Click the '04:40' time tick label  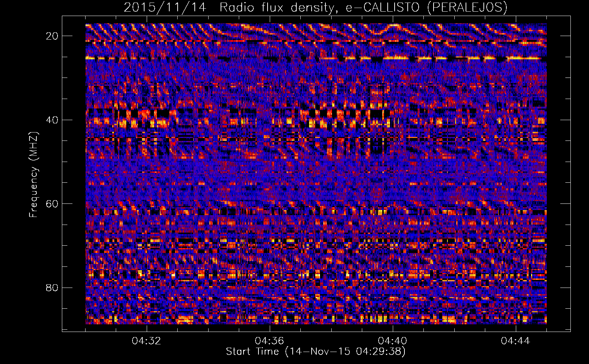(x=393, y=341)
